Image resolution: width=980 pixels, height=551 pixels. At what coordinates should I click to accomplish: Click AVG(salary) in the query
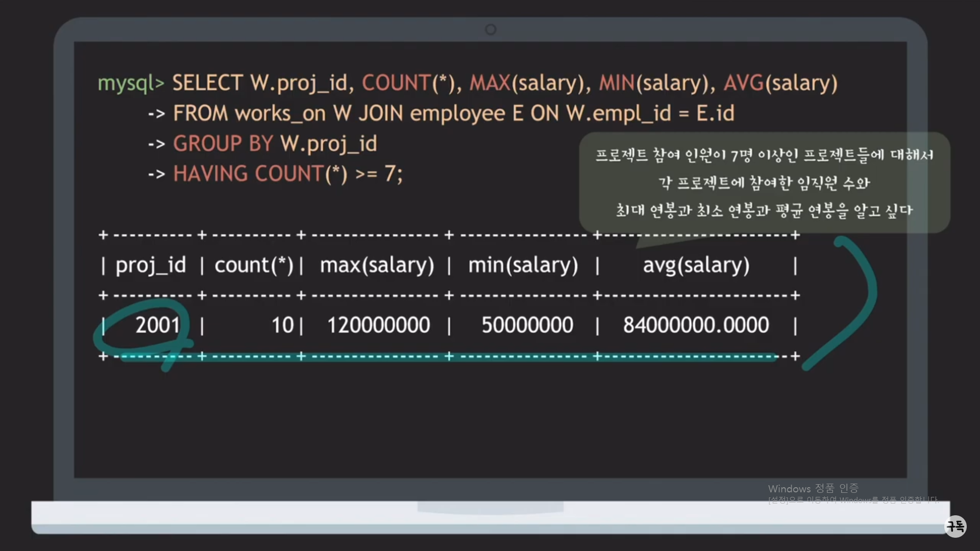click(x=780, y=83)
